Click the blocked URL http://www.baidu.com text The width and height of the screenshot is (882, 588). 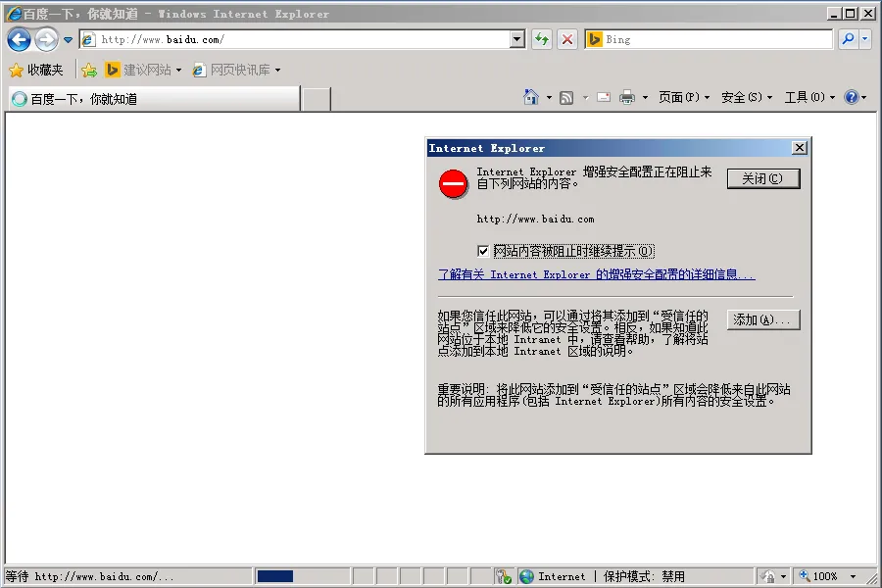click(535, 219)
